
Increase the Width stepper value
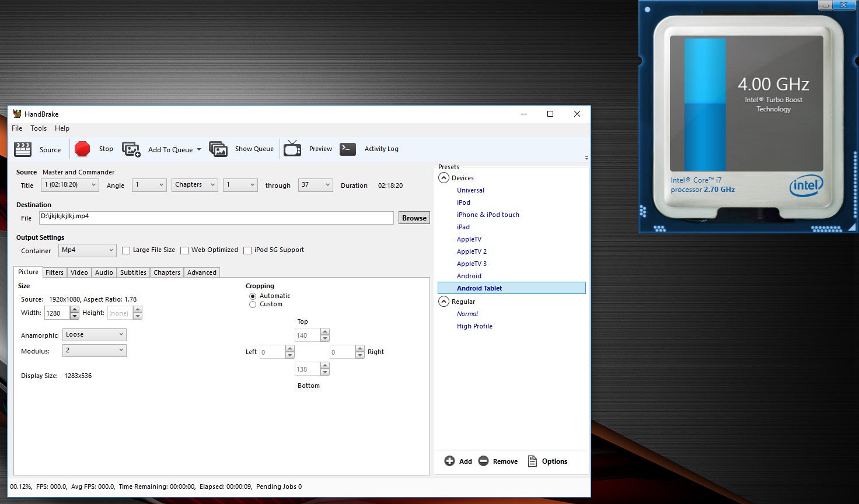(x=74, y=310)
